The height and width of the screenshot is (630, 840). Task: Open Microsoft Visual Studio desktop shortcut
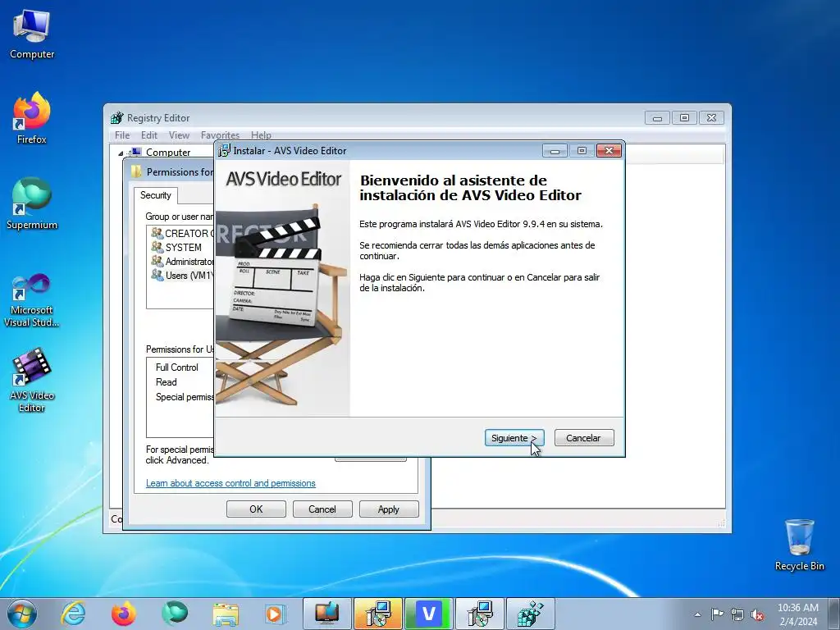(x=32, y=300)
